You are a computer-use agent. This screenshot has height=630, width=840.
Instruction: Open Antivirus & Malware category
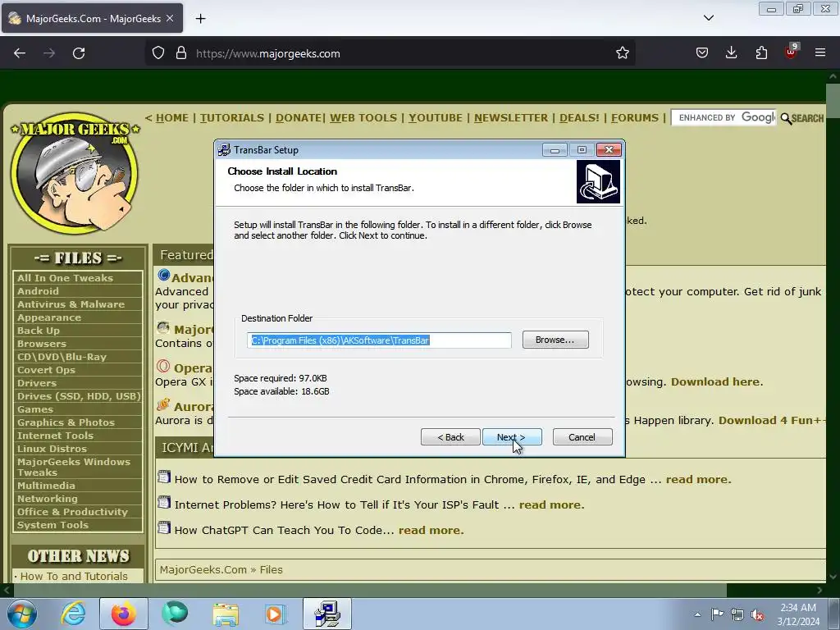click(71, 304)
